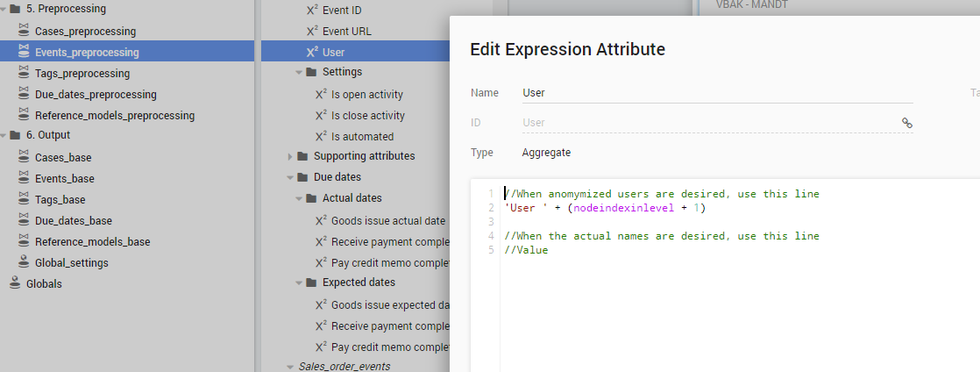980x372 pixels.
Task: Collapse the Expected dates folder
Action: [x=300, y=283]
